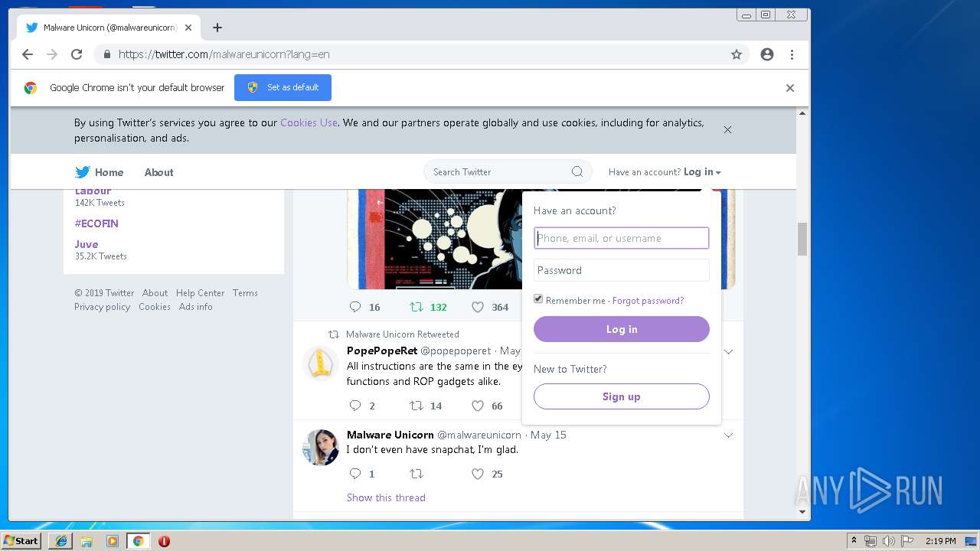Viewport: 980px width, 551px height.
Task: Open PopePopeRet tweet's more options chevron
Action: [x=729, y=352]
